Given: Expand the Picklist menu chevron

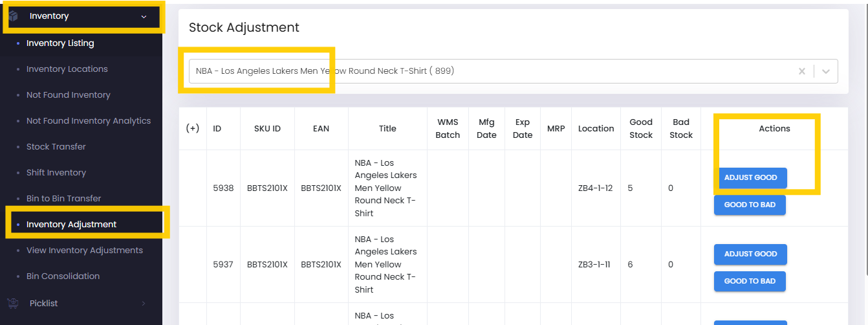Looking at the screenshot, I should (x=144, y=303).
